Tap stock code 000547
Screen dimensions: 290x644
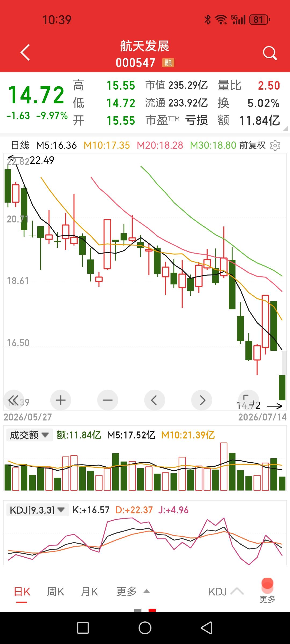pos(136,63)
